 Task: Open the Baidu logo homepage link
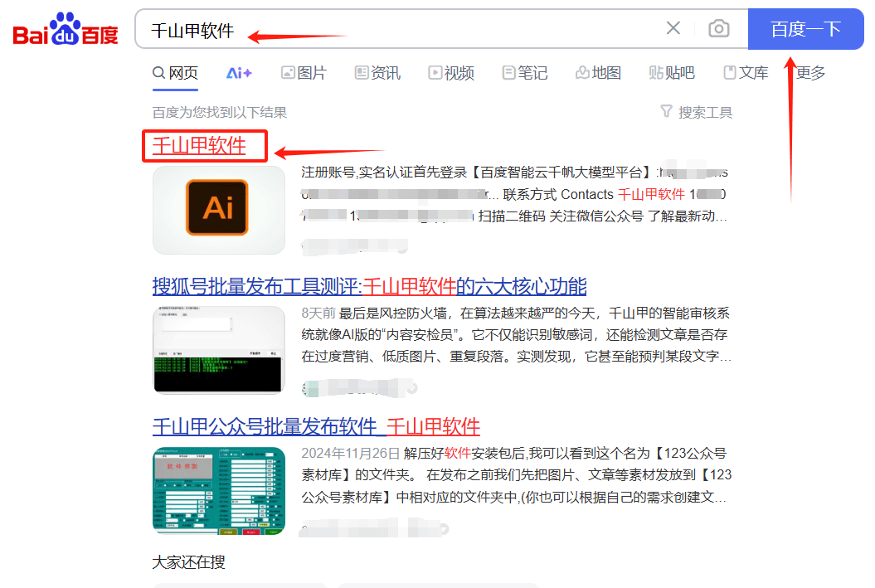(66, 29)
